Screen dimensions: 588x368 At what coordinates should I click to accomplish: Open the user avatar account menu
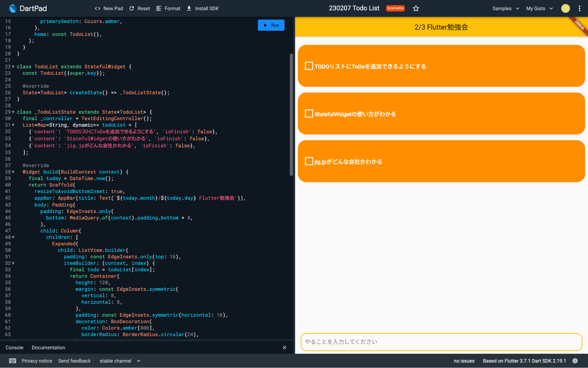565,9
